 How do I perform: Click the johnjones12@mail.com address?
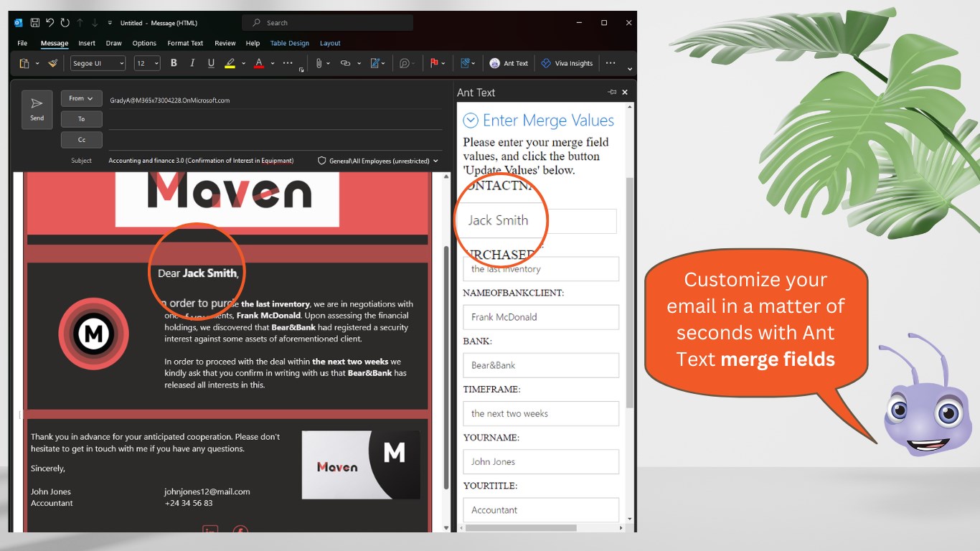(207, 491)
